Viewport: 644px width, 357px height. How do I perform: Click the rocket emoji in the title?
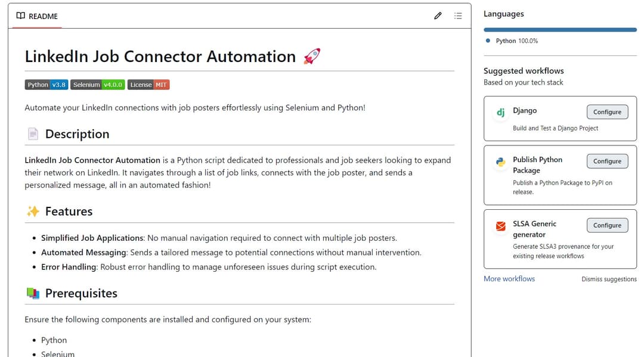312,56
